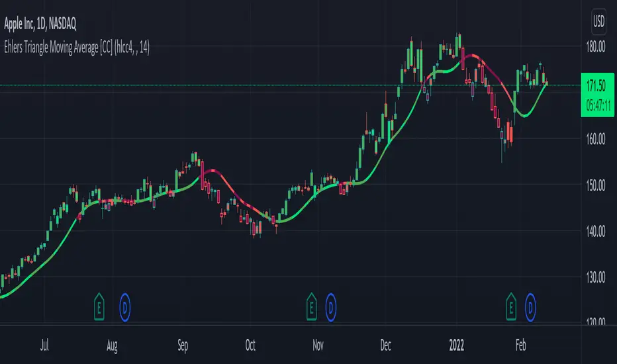Click the dividend D marker near November
Screen dimensions: 617x364
(330, 307)
